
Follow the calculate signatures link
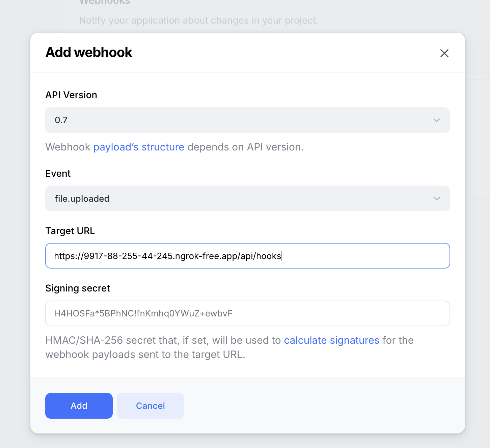click(x=332, y=340)
